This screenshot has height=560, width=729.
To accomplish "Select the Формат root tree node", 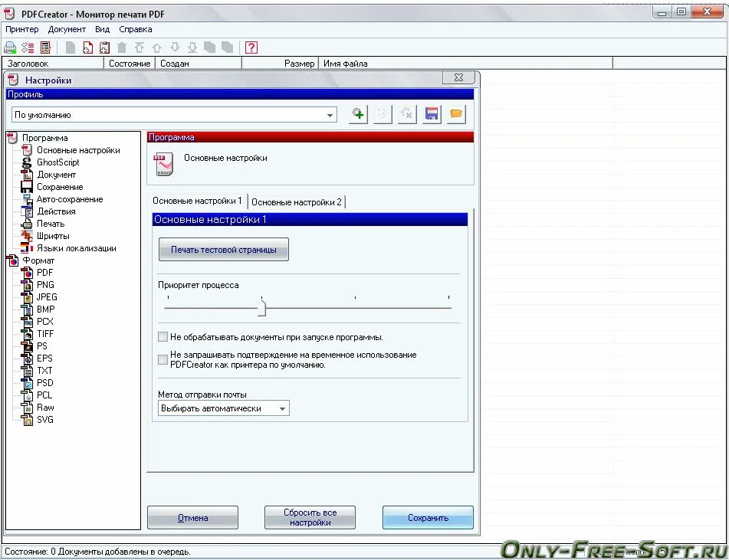I will [x=38, y=260].
